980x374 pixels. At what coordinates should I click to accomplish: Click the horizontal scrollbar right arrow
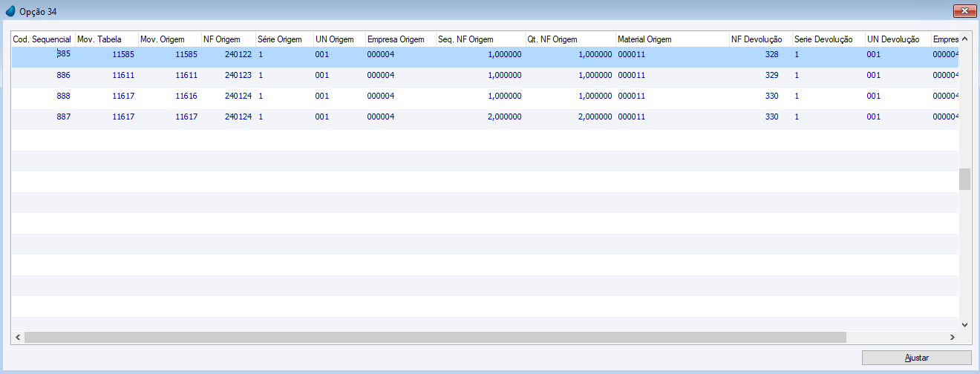(953, 337)
